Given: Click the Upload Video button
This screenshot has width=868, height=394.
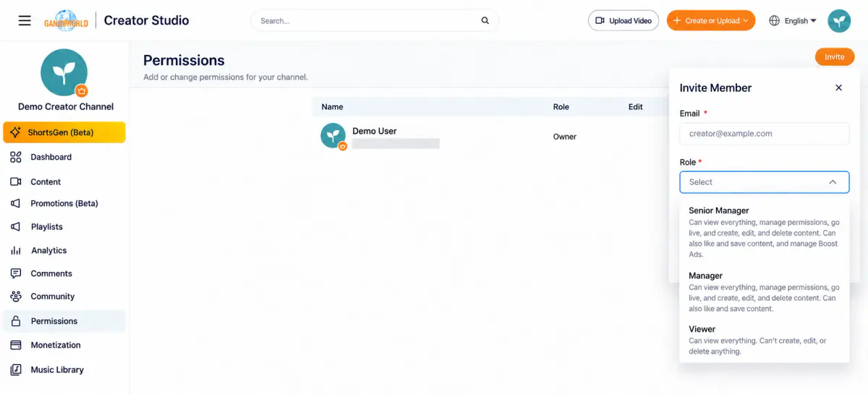Looking at the screenshot, I should pyautogui.click(x=624, y=21).
